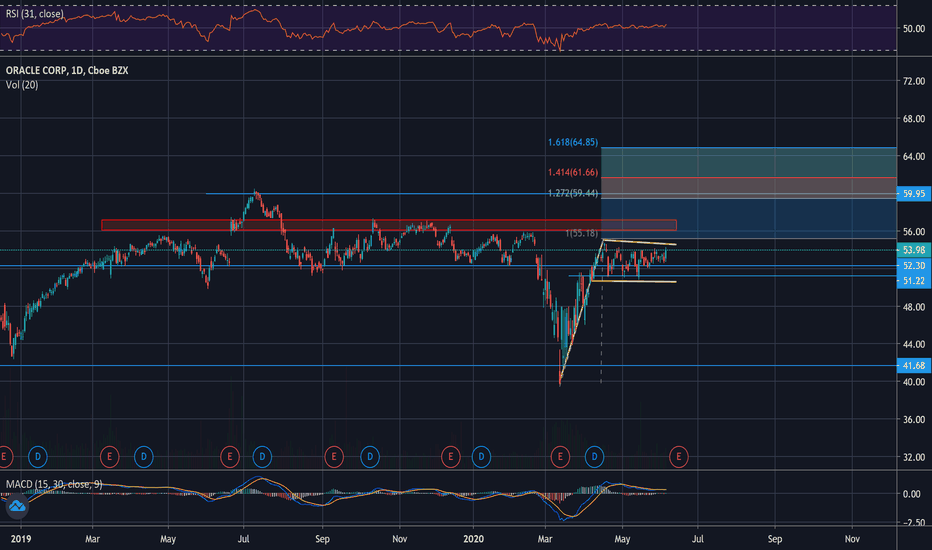Click the 2020 label on time axis
Image resolution: width=932 pixels, height=550 pixels.
[473, 539]
